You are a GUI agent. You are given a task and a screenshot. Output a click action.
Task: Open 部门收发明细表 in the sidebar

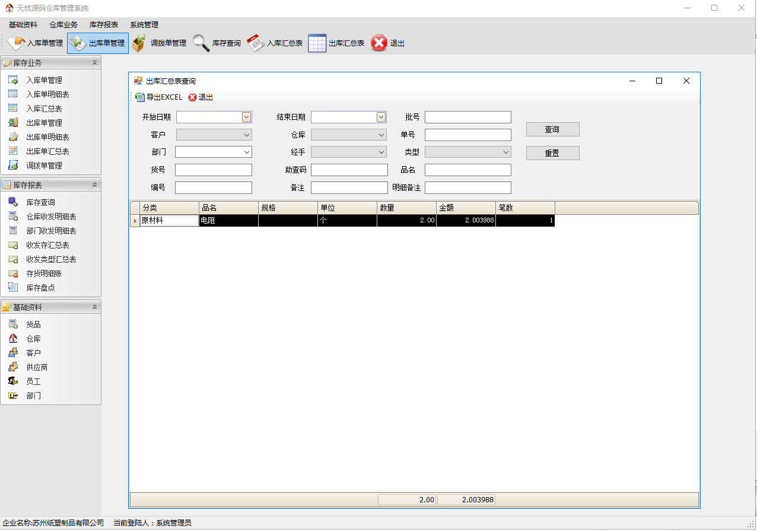click(51, 231)
